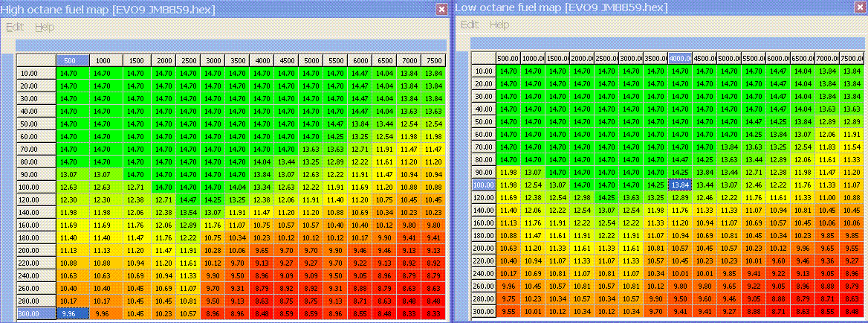Select highlighted 100.00 row header in Low octane map

click(x=483, y=184)
